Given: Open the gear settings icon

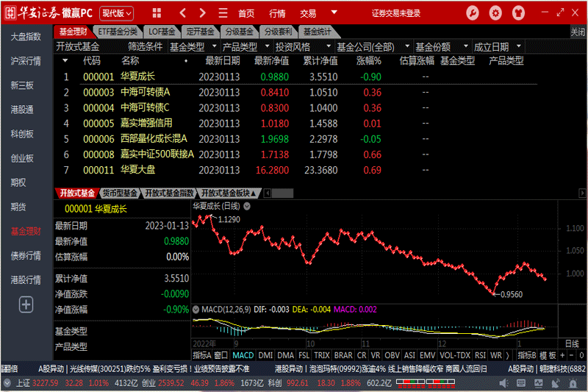Looking at the screenshot, I should (495, 13).
